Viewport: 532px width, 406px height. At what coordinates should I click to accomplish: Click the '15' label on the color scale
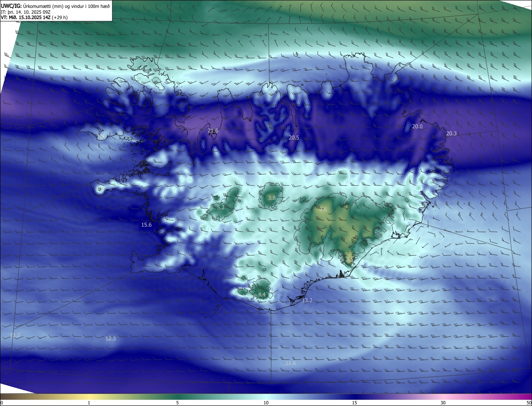pos(355,403)
